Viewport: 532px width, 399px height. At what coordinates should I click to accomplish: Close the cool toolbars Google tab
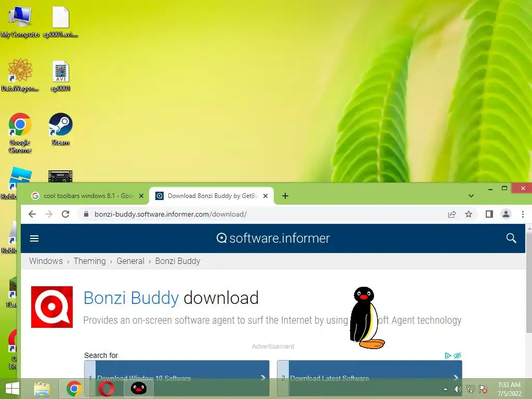141,196
